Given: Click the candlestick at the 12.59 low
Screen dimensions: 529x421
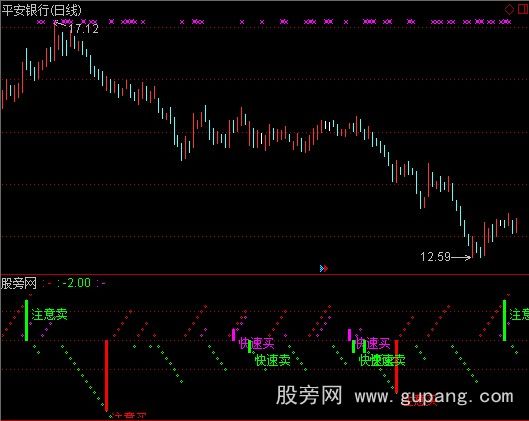Looking at the screenshot, I should tap(472, 247).
